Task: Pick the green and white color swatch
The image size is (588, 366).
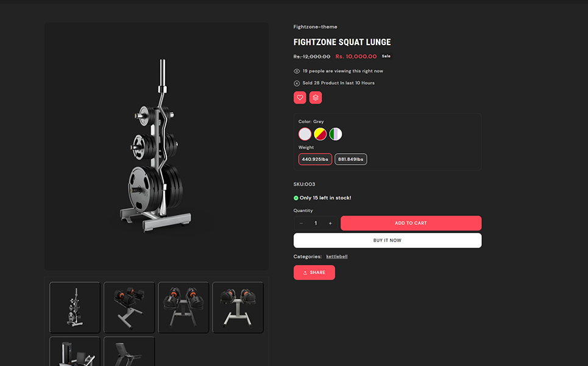Action: point(336,134)
